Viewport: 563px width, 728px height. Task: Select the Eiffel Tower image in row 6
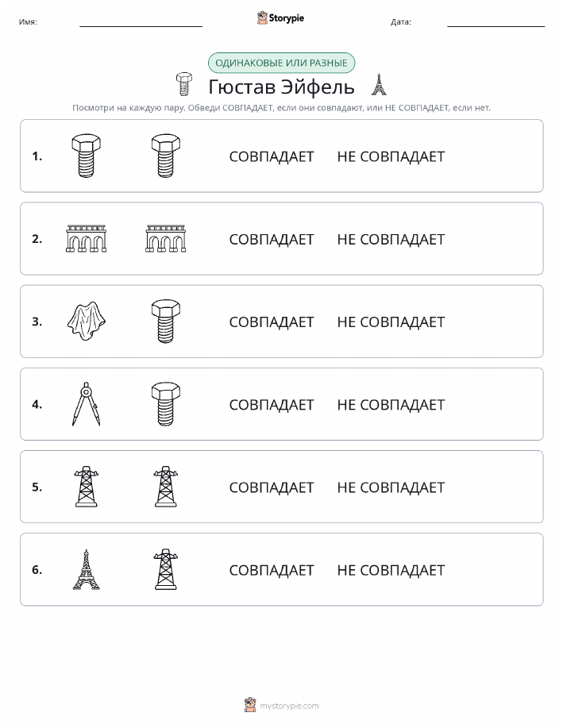pos(87,569)
